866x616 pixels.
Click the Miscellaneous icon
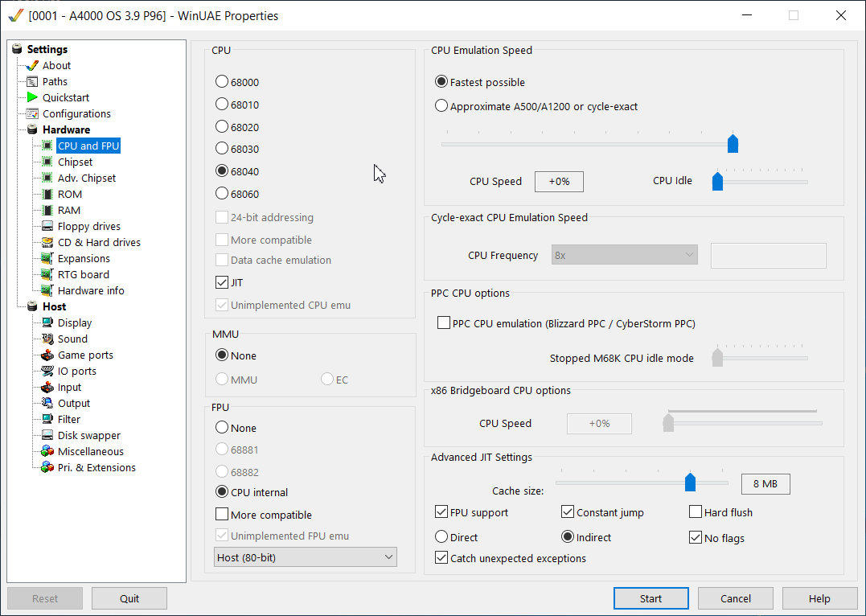pos(47,451)
